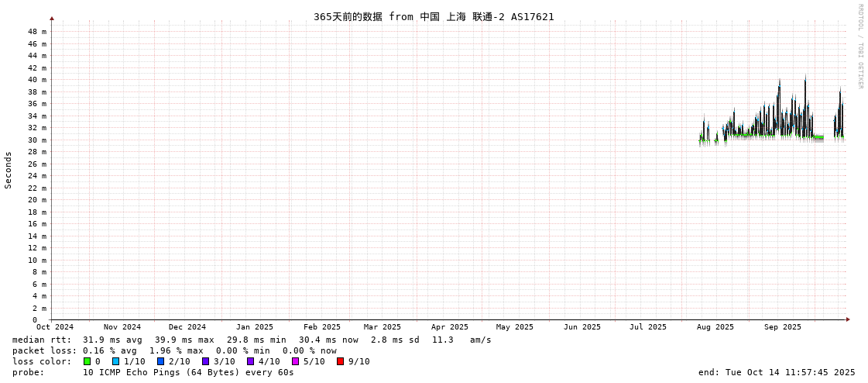Select the Aug 2025 time axis label
This screenshot has width=868, height=383.
(x=715, y=327)
